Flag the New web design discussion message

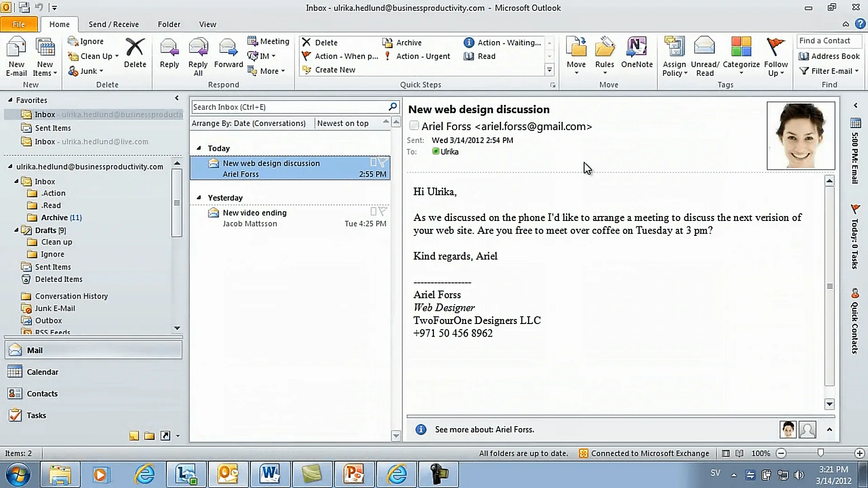382,162
